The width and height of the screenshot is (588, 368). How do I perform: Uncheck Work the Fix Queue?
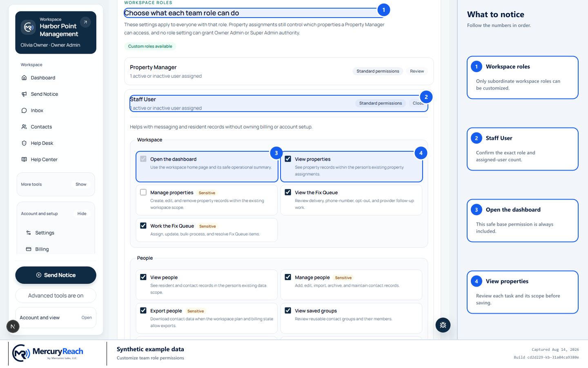pyautogui.click(x=143, y=225)
